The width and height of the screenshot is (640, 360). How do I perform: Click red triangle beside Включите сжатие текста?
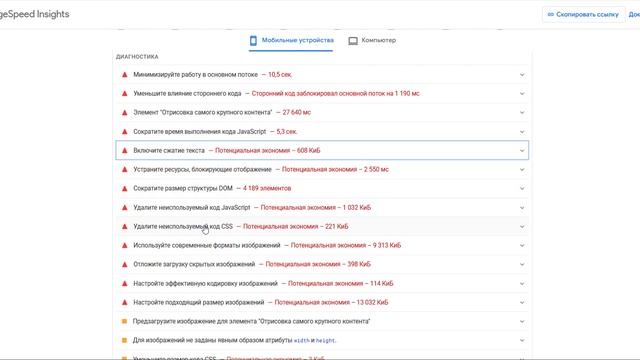(x=124, y=151)
